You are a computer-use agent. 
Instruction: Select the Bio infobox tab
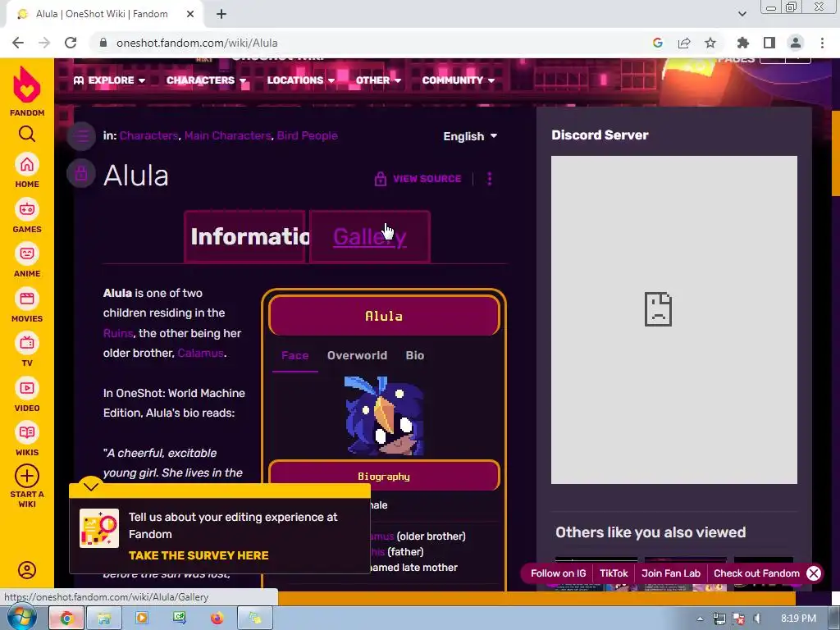tap(415, 356)
